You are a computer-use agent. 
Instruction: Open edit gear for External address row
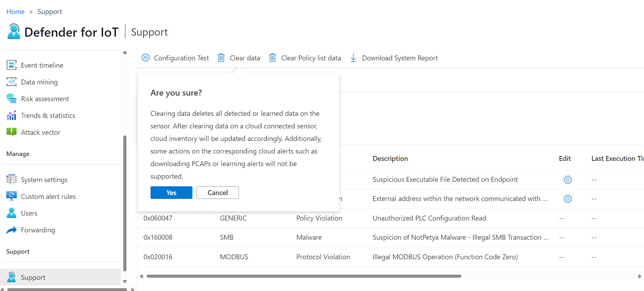568,199
